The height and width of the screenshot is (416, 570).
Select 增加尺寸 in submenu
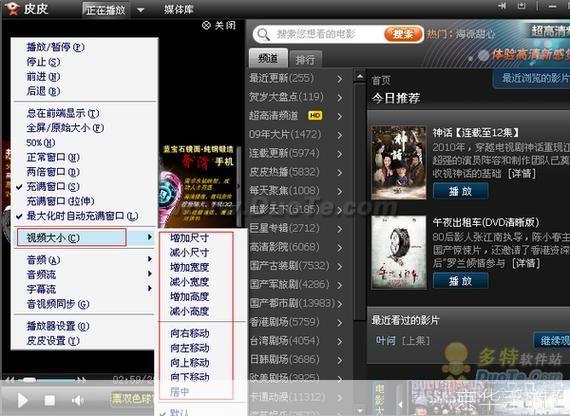click(x=189, y=238)
